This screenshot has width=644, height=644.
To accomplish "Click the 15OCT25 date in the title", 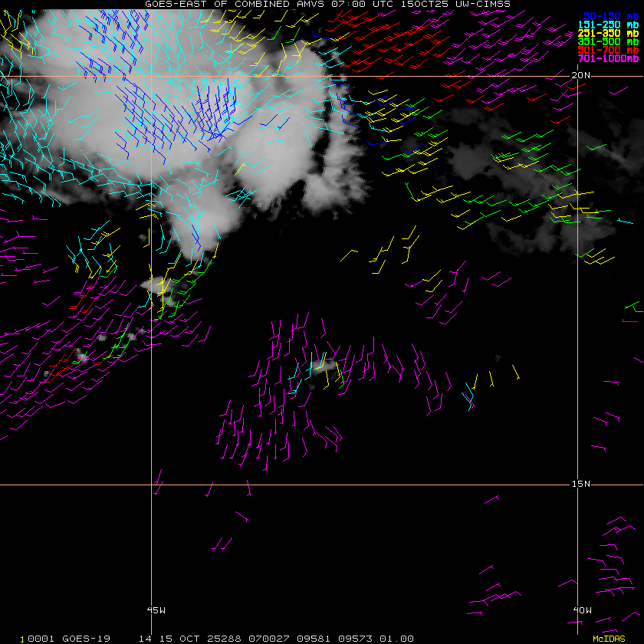I will tap(424, 4).
